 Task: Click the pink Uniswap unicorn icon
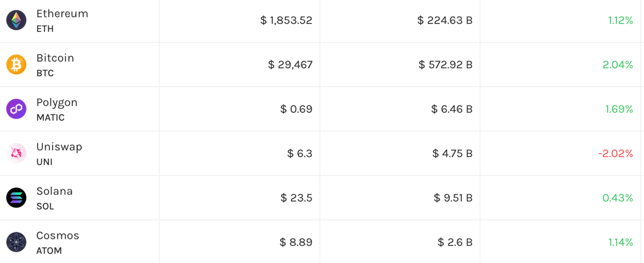pos(16,153)
